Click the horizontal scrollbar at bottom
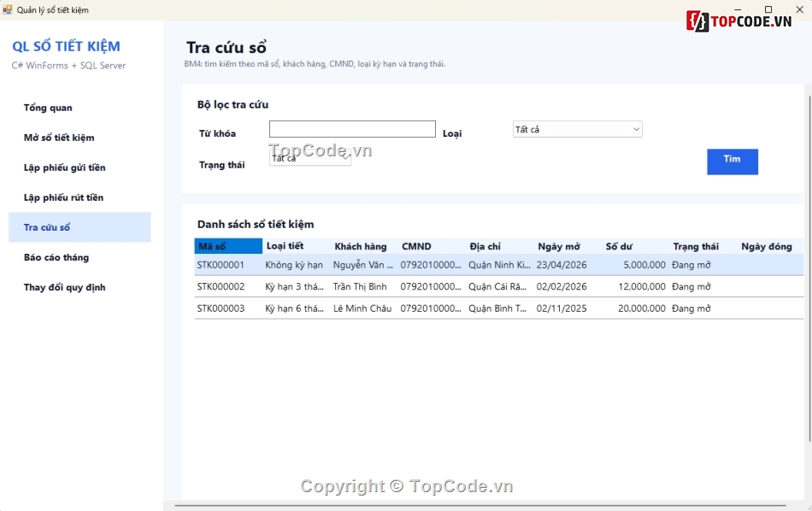The image size is (812, 511). click(480, 505)
